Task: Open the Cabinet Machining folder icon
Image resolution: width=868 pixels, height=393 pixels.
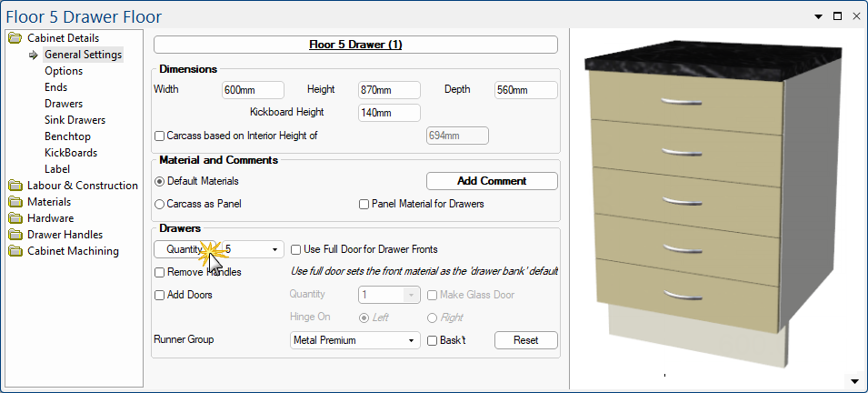Action: coord(15,251)
